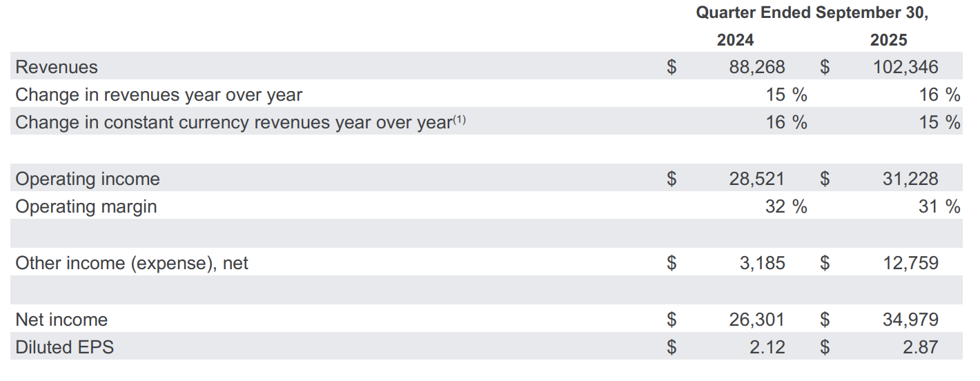Select the 2025 net income 34,979
This screenshot has height=381, width=980.
click(910, 320)
